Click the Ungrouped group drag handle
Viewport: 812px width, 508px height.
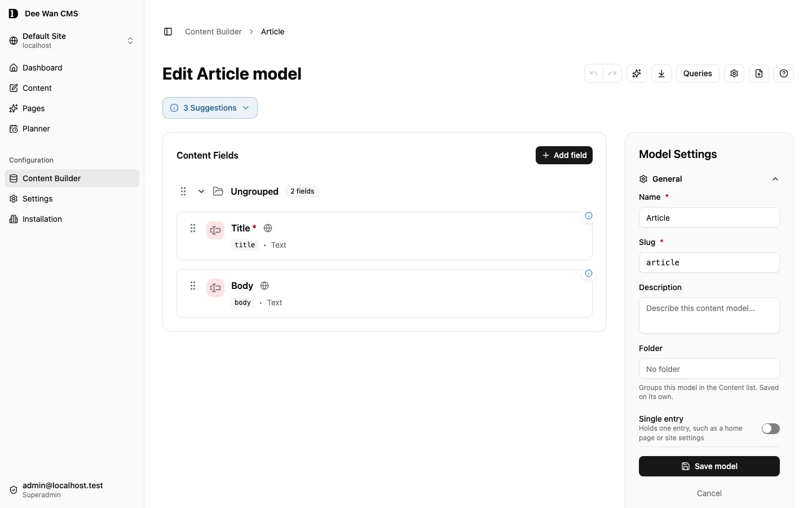click(x=183, y=191)
